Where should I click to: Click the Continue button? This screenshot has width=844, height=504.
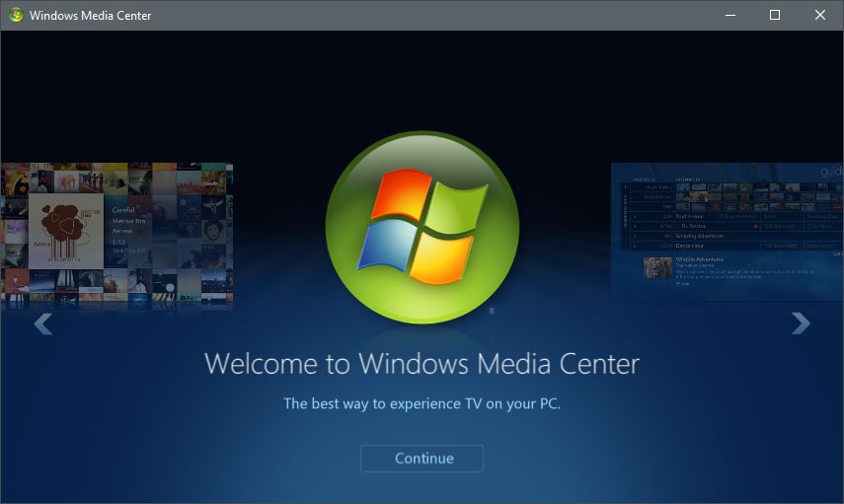pyautogui.click(x=422, y=459)
